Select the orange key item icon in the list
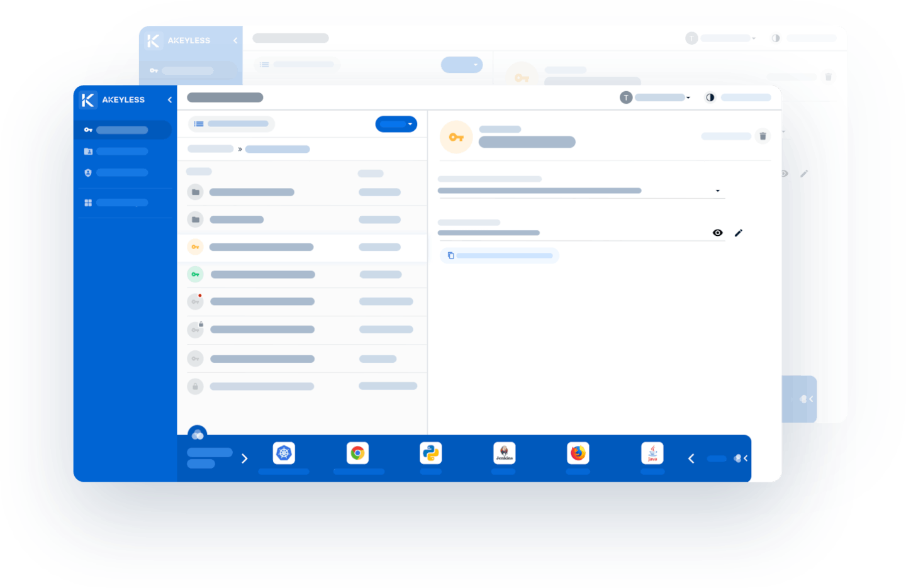906x588 pixels. [196, 247]
